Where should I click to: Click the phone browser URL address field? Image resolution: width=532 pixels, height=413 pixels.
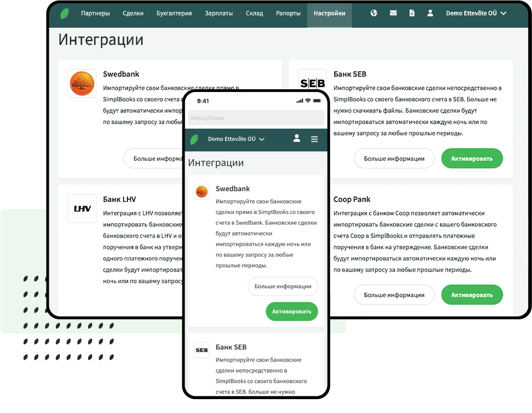tap(256, 118)
